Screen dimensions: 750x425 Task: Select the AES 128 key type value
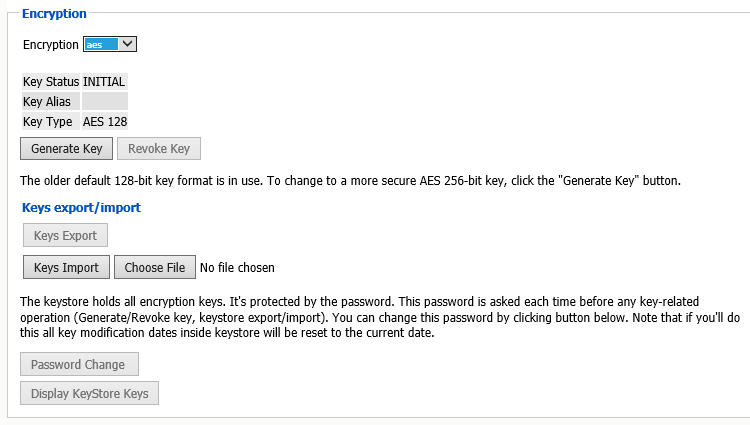coord(105,121)
